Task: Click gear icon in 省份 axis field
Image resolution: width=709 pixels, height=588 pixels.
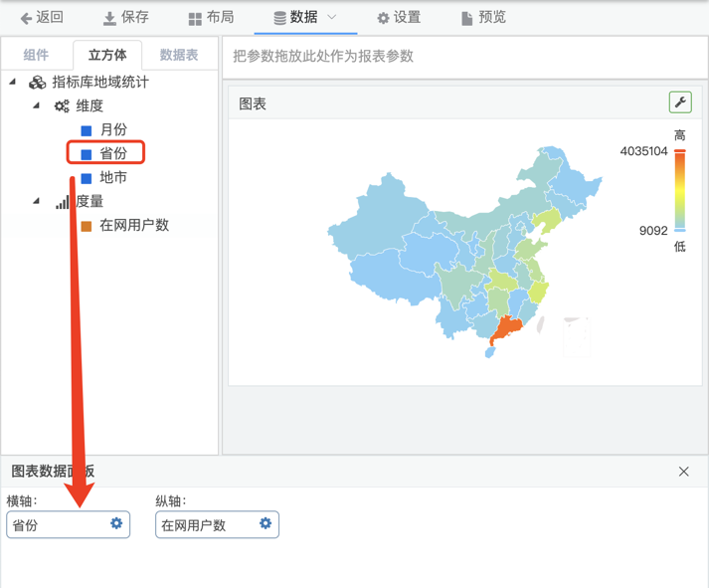Action: pyautogui.click(x=116, y=523)
